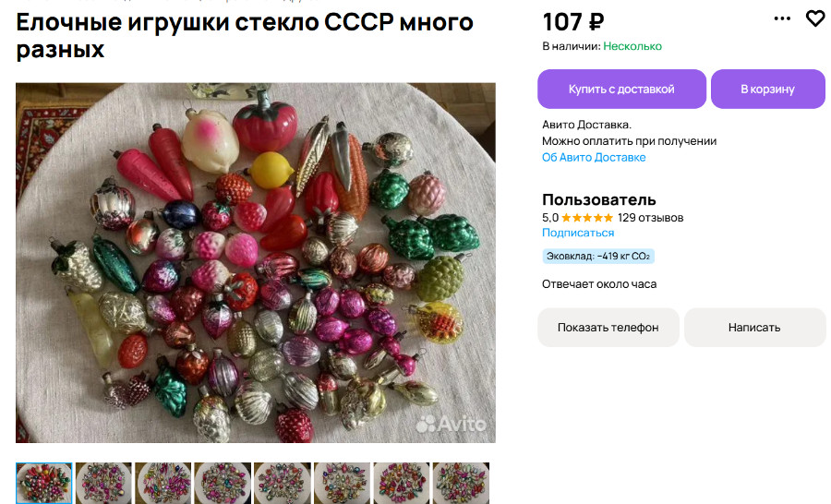Add listing to favorites with heart icon
Screen dimensions: 831x504
(815, 18)
